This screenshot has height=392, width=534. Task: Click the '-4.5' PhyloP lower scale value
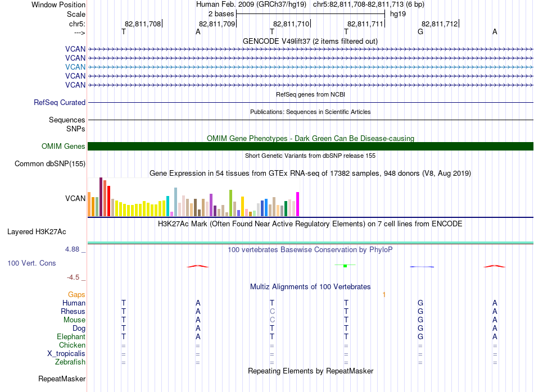73,277
